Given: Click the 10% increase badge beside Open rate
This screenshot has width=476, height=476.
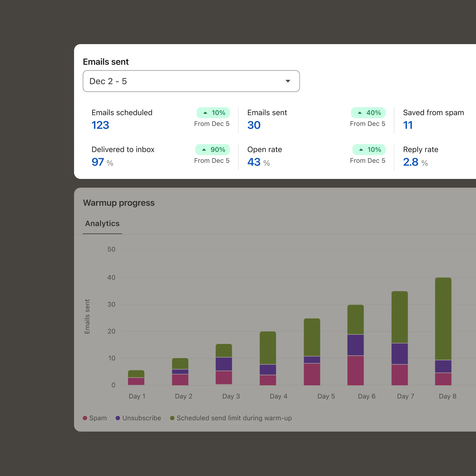Looking at the screenshot, I should 369,150.
